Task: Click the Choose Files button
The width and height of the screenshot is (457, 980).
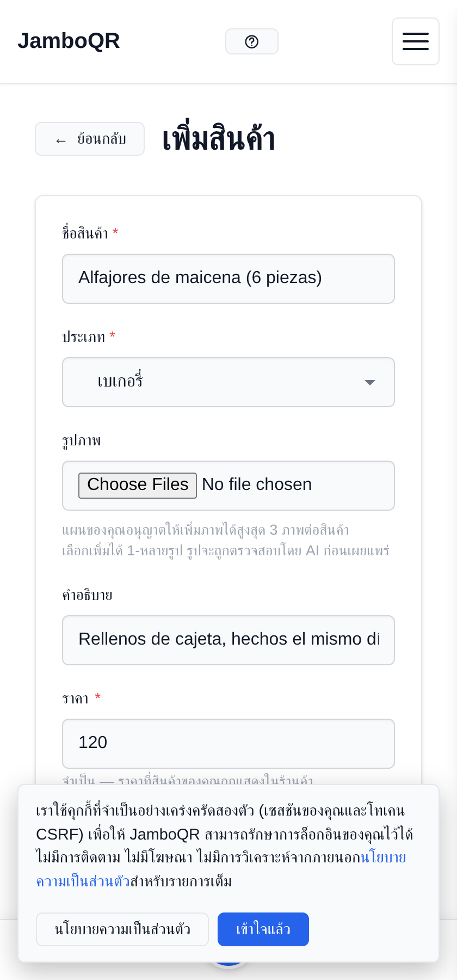Action: [x=138, y=485]
